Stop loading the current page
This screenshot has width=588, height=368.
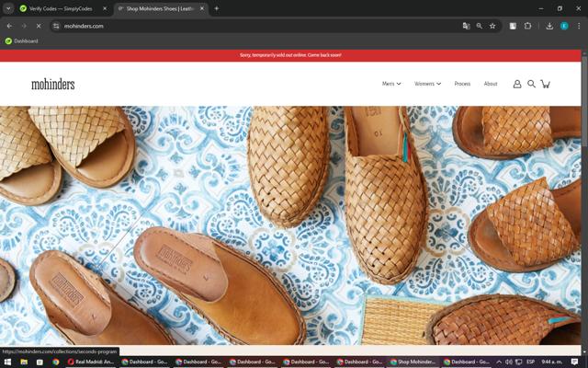[x=39, y=26]
